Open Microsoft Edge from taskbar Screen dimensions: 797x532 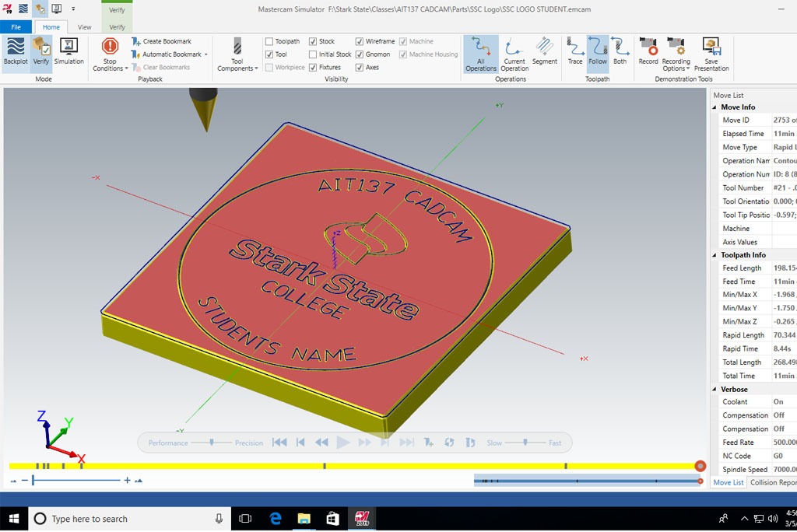point(276,519)
